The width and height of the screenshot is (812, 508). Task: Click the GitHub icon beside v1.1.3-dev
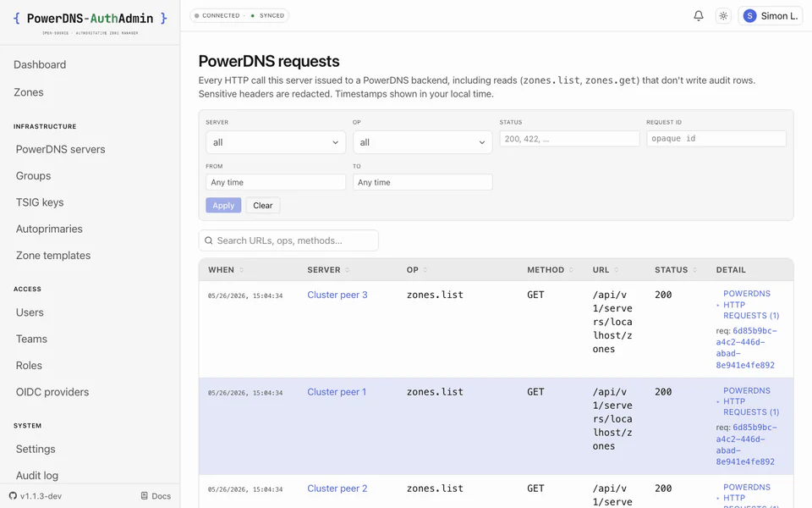[x=13, y=496]
